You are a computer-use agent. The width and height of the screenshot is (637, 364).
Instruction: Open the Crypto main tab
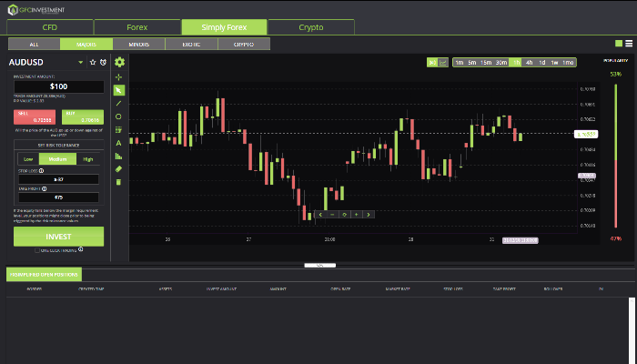[x=311, y=27]
